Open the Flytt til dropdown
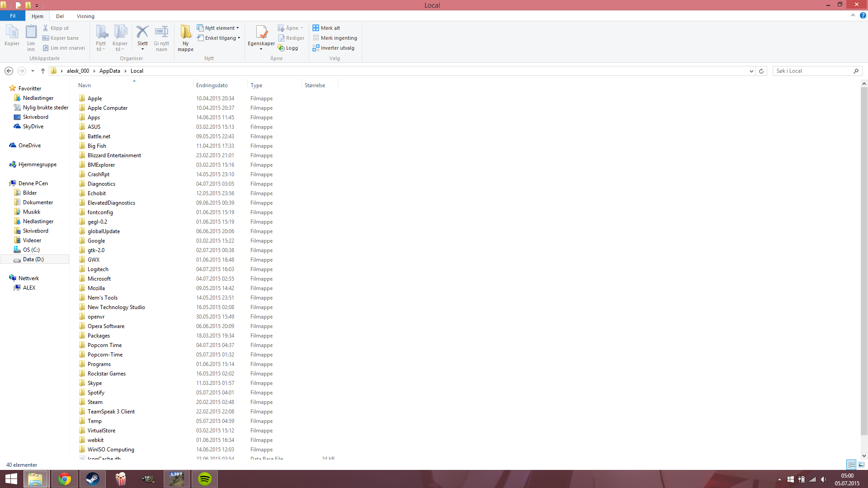Image resolution: width=868 pixels, height=488 pixels. click(101, 38)
